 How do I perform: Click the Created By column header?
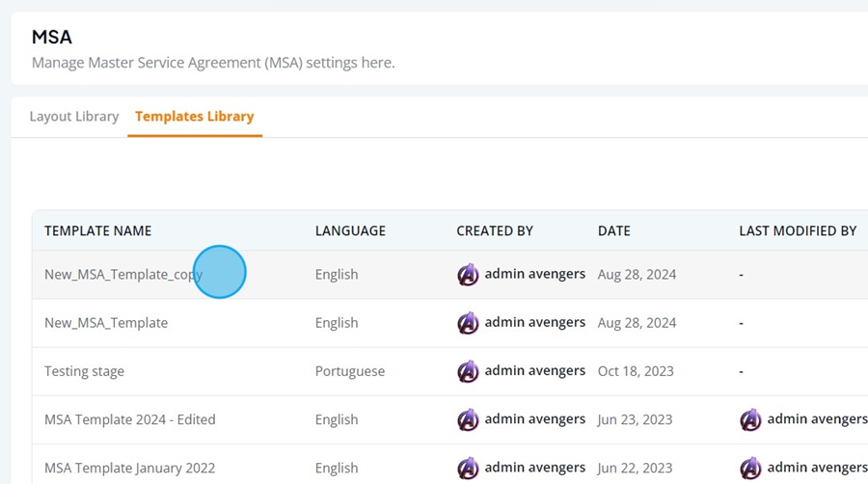495,230
